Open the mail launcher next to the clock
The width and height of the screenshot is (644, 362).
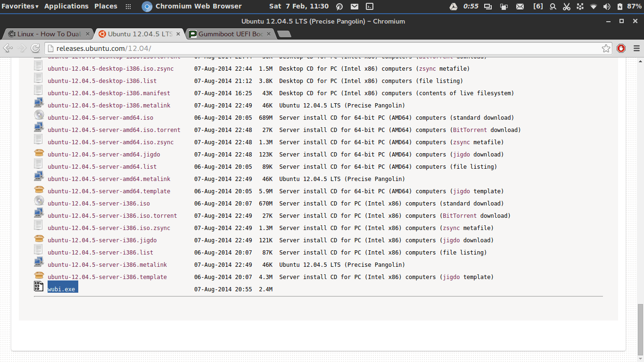pyautogui.click(x=355, y=7)
